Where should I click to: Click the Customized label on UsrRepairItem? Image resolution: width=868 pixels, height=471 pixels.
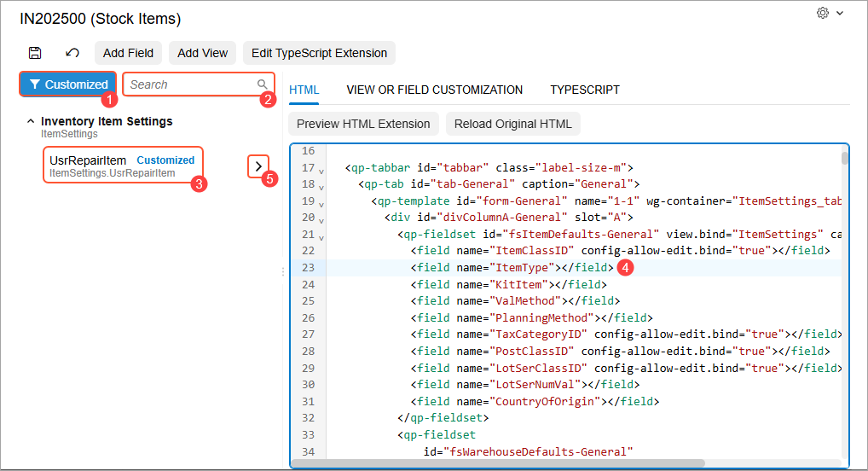[165, 160]
